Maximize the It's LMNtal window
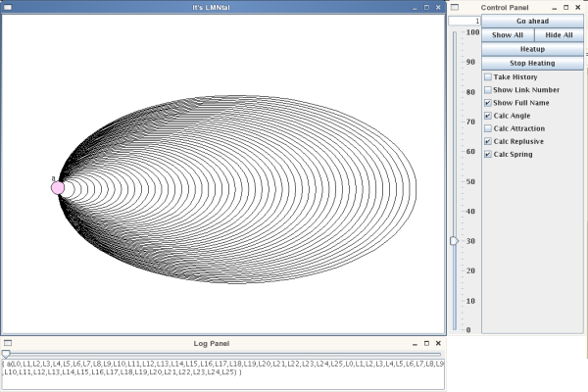Image resolution: width=588 pixels, height=392 pixels. 426,7
